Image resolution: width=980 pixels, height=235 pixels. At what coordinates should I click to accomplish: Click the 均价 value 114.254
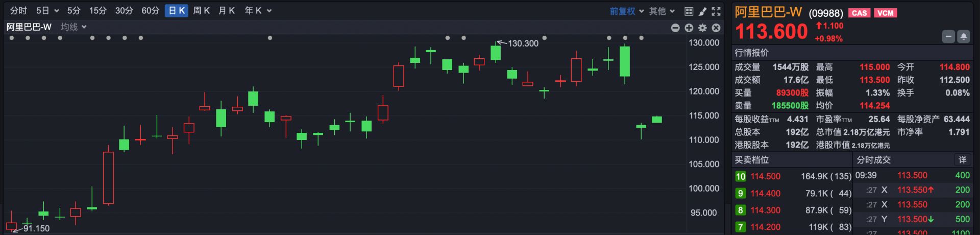point(875,106)
